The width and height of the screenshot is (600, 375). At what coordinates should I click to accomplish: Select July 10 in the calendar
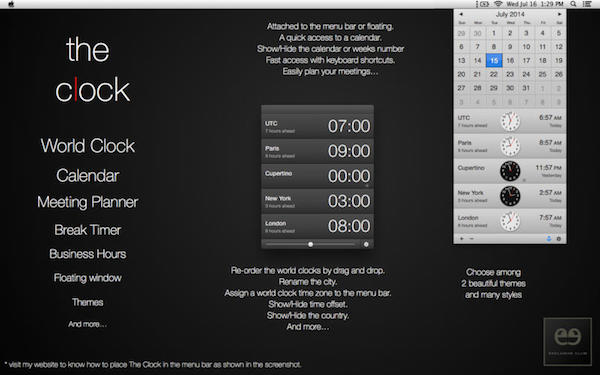click(526, 47)
